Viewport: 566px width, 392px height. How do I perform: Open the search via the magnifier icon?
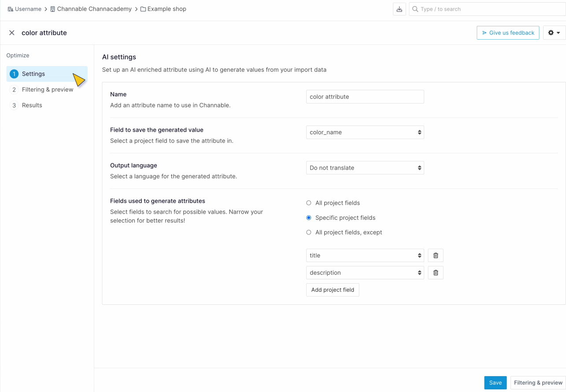tap(415, 9)
